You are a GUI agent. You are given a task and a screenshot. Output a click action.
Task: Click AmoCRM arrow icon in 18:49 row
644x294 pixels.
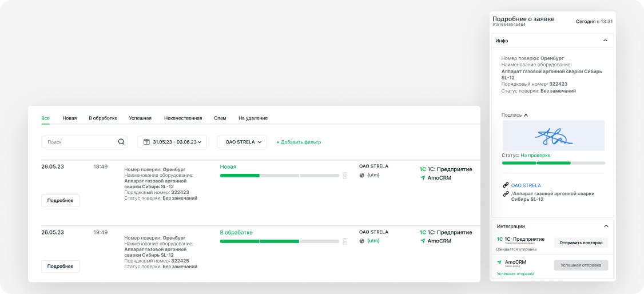coord(422,178)
